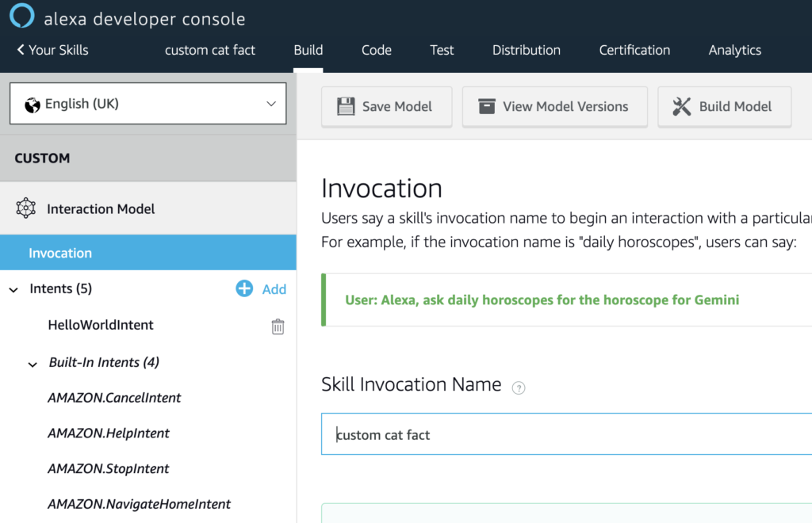Open the Certification tab
This screenshot has height=523, width=812.
[634, 50]
